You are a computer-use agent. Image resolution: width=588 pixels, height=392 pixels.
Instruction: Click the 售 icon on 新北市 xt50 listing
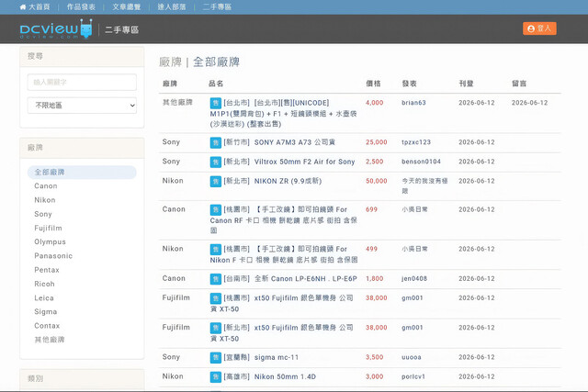(x=216, y=328)
